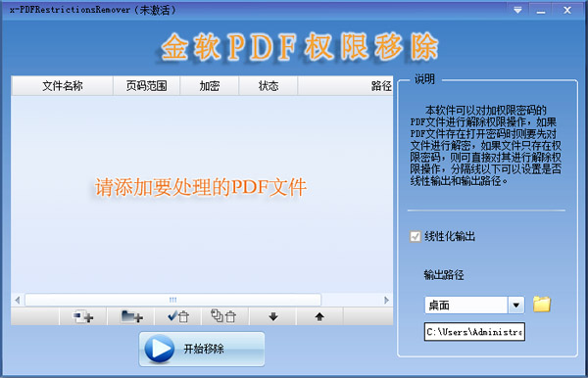Viewport: 588px width, 378px height.
Task: Click the 路径 column header
Action: (345, 86)
